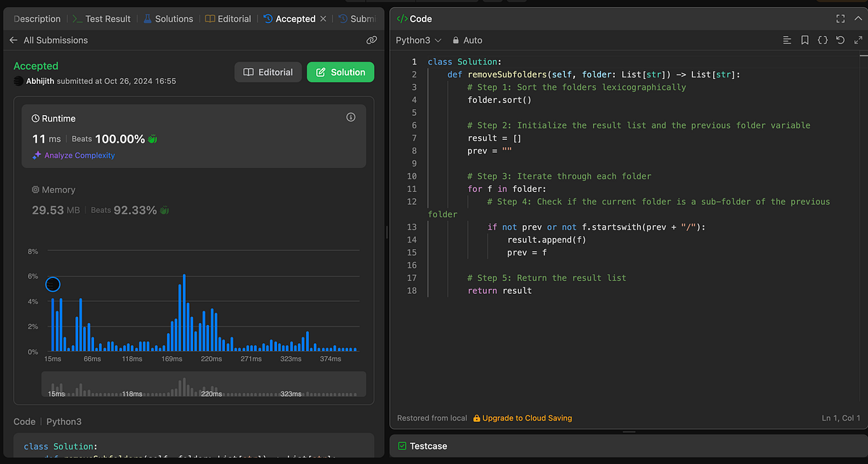Screen dimensions: 868x464
Task: Switch to the Solutions tab
Action: click(x=168, y=19)
